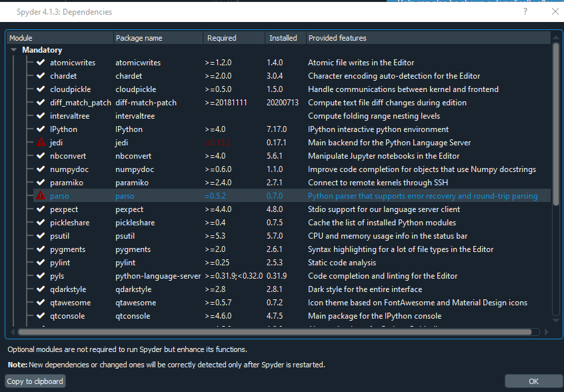The height and width of the screenshot is (392, 564).
Task: Click the checkmark icon beside chardet
Action: [x=39, y=75]
